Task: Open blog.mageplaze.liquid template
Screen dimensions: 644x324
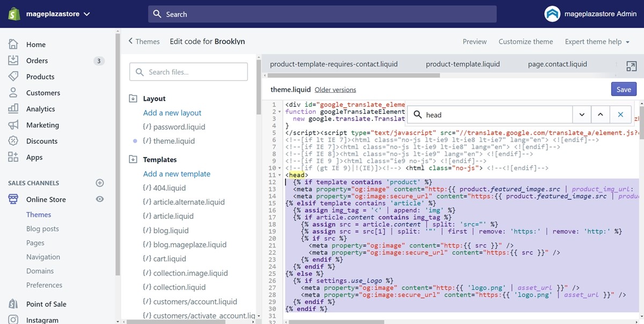Action: pos(185,244)
